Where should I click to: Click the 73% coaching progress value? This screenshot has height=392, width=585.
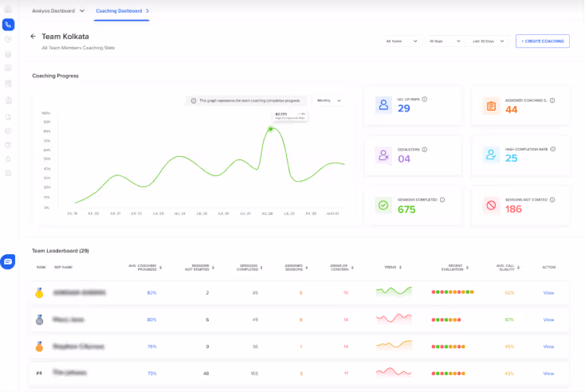(x=152, y=374)
